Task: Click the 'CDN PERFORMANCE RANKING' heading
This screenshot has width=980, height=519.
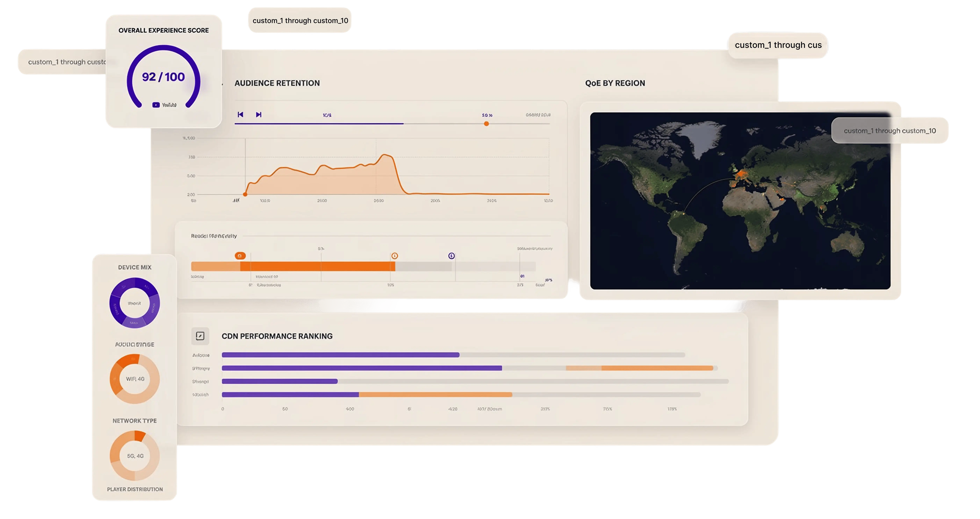Action: coord(277,336)
